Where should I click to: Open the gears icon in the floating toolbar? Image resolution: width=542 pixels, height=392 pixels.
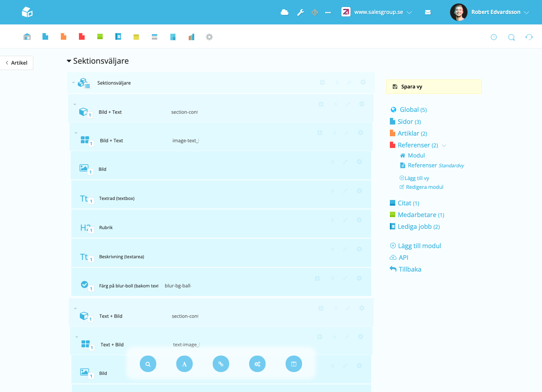click(x=257, y=364)
